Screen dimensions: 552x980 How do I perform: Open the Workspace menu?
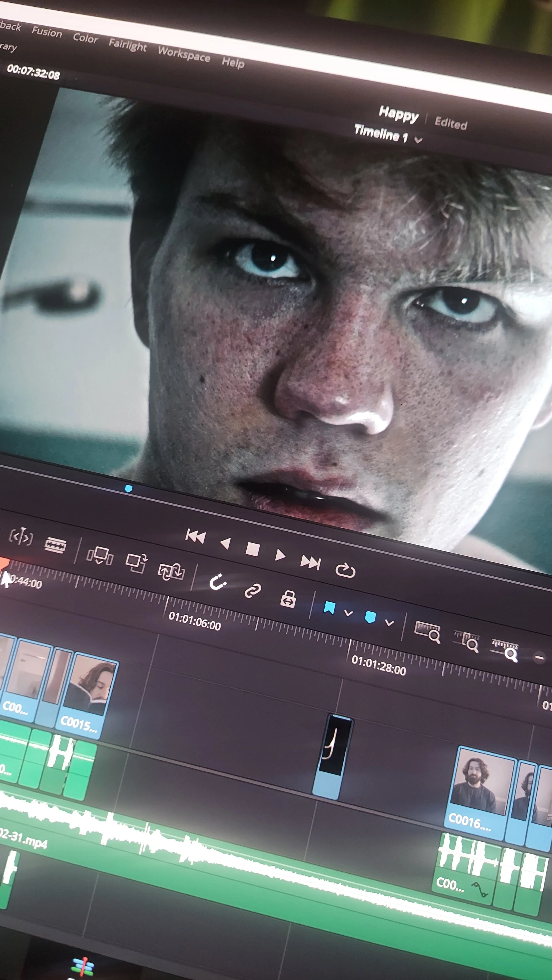coord(184,54)
